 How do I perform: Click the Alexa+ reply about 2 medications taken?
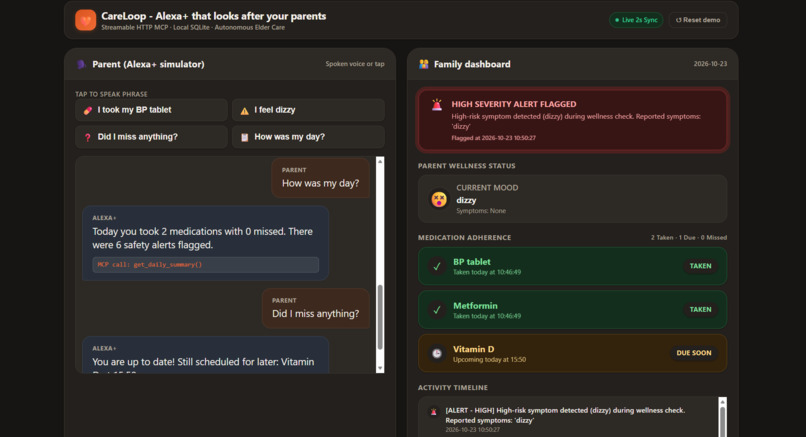pyautogui.click(x=206, y=243)
